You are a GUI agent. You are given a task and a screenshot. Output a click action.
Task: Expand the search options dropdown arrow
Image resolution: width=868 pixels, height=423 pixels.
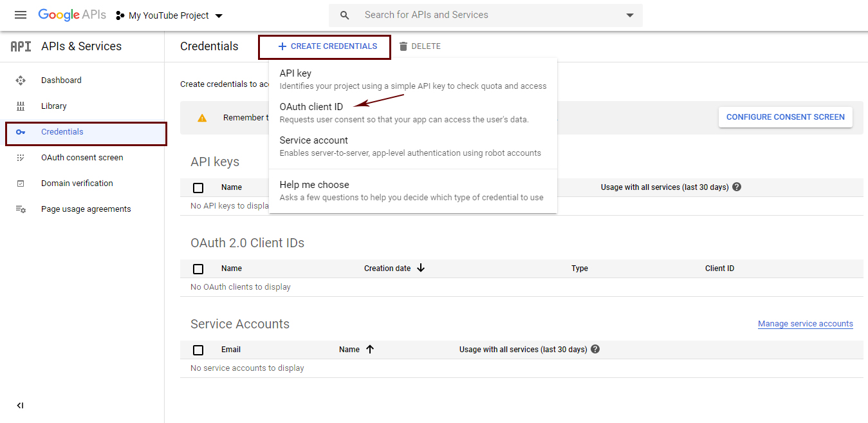click(x=629, y=14)
